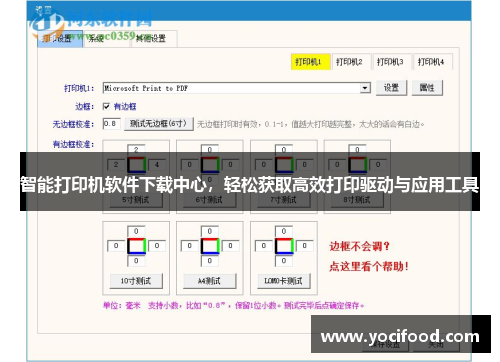This screenshot has height=362, width=500.
Task: Click the LOMO卡测试 button
Action: 284,281
